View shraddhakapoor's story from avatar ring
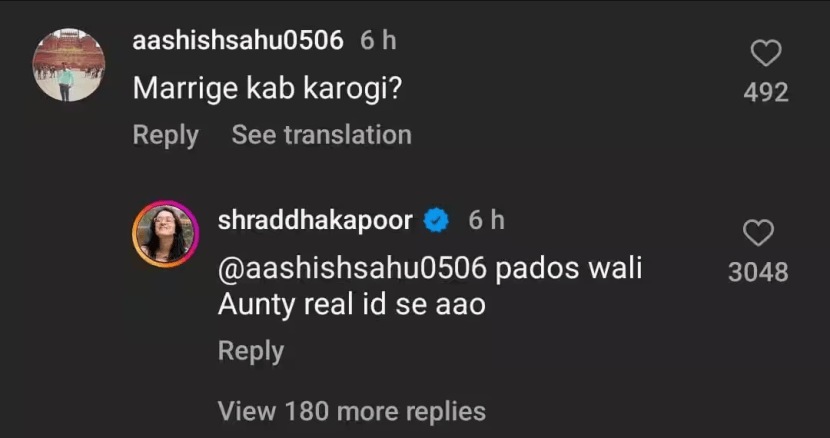 pos(166,233)
